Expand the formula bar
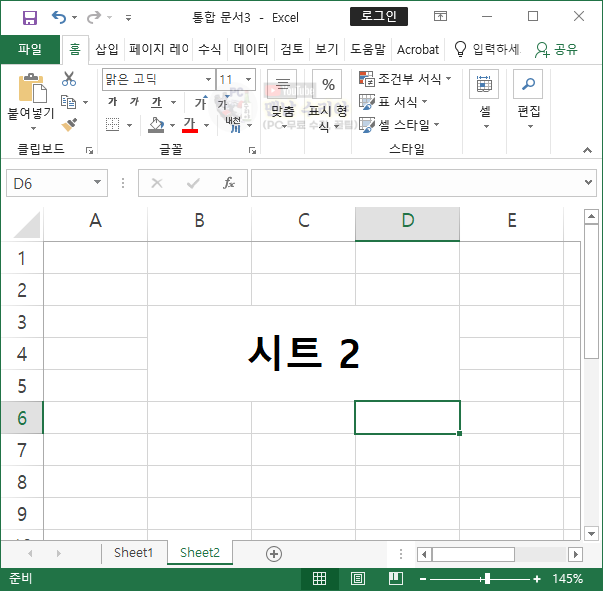The width and height of the screenshot is (603, 591). [588, 182]
